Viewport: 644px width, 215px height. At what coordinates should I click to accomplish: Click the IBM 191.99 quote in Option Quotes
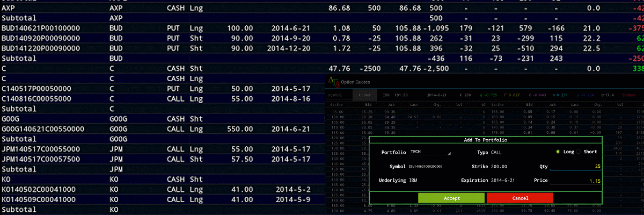396,95
